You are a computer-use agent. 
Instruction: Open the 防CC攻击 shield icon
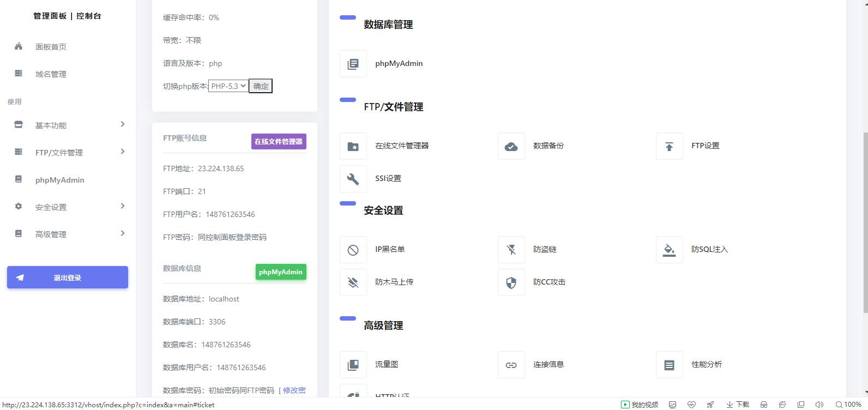[x=511, y=282]
